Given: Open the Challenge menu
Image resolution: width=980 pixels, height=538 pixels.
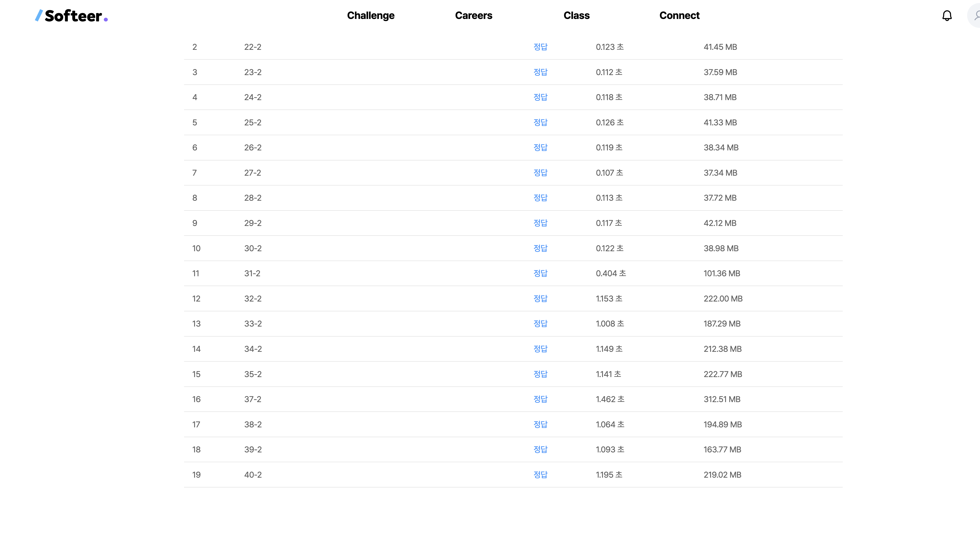Looking at the screenshot, I should (370, 16).
